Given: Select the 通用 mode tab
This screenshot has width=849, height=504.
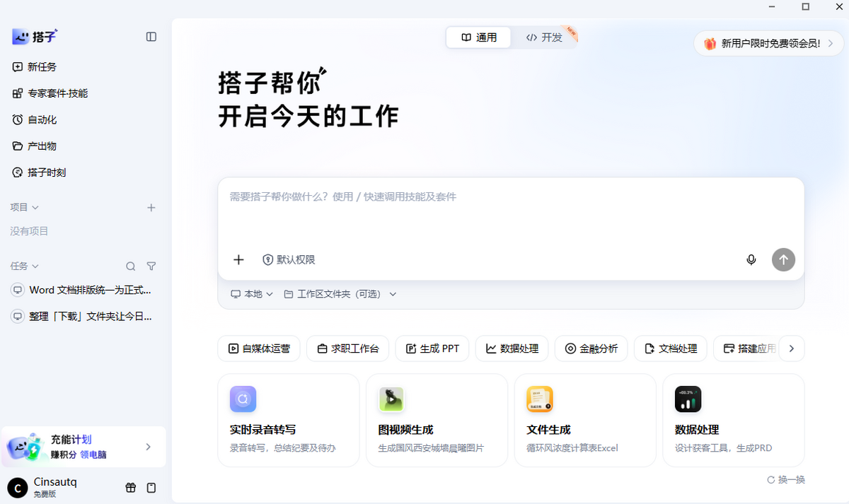Looking at the screenshot, I should 479,37.
